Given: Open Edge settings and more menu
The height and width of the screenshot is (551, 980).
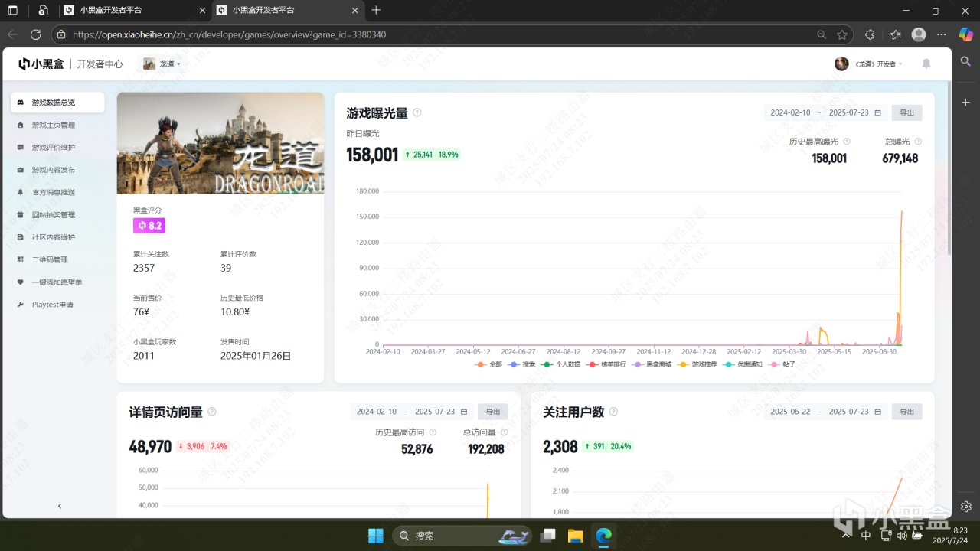Looking at the screenshot, I should pos(942,34).
